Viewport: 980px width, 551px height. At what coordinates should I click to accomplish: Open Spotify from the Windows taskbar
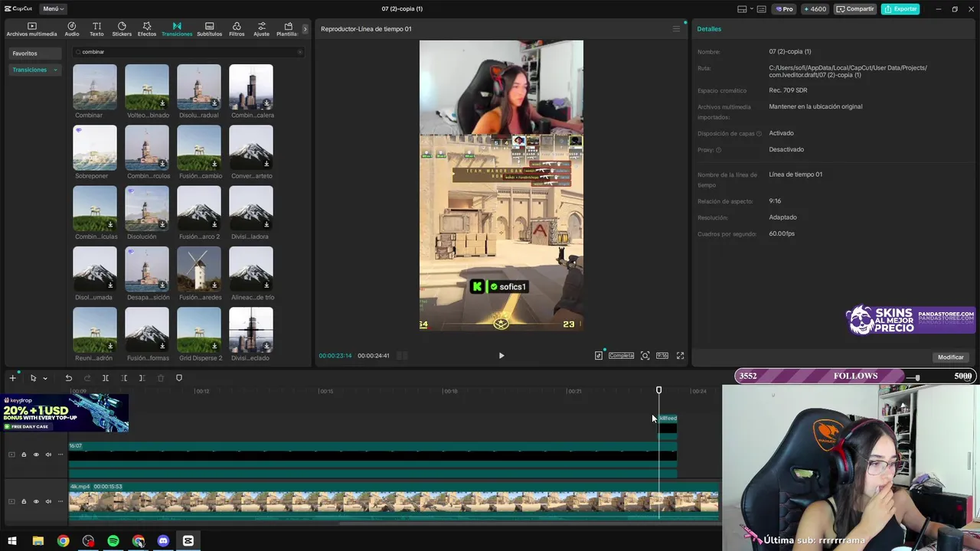click(x=113, y=541)
